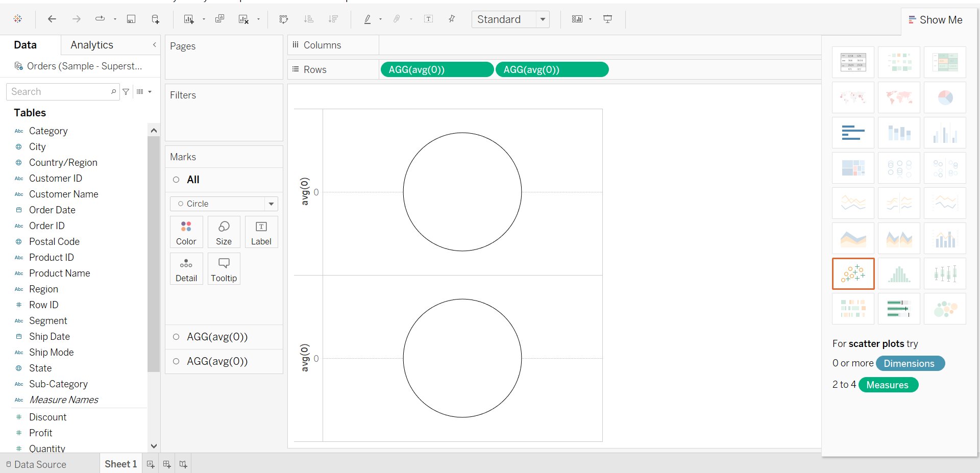Select the Save workbook icon
980x473 pixels.
tap(131, 19)
